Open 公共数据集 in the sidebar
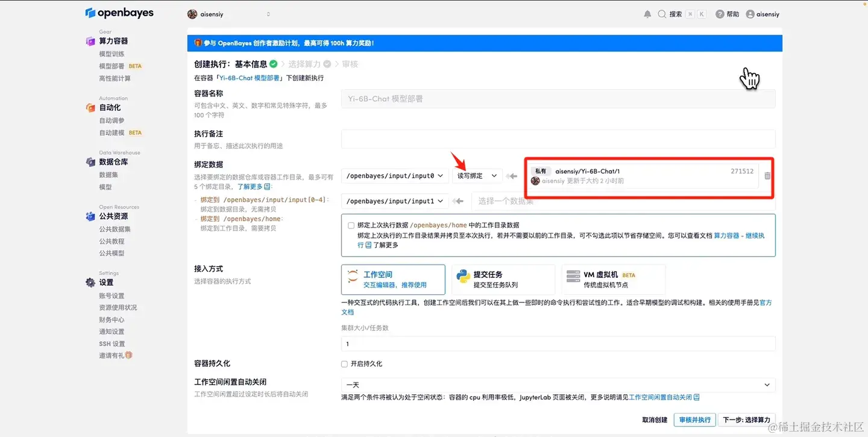The image size is (868, 437). pos(115,229)
